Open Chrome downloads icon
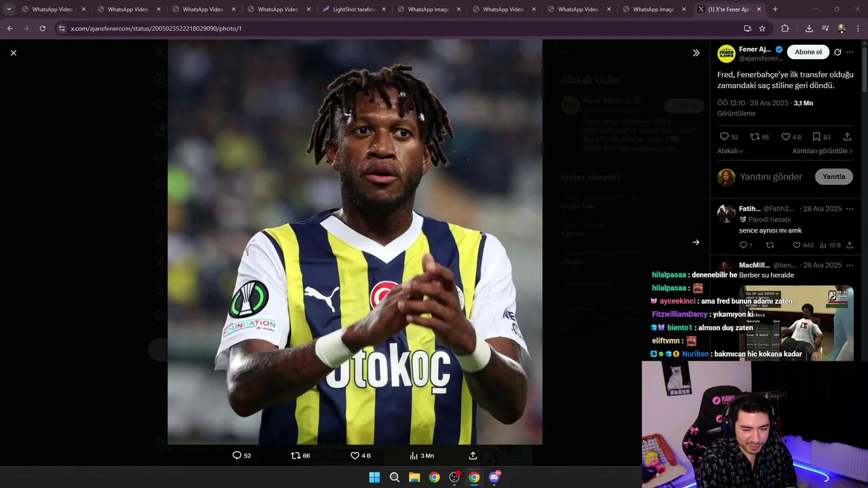 [809, 28]
